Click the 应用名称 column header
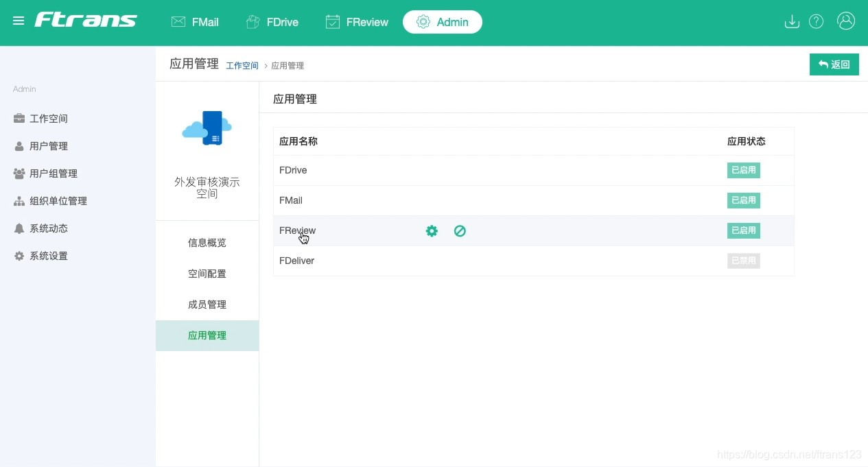 tap(298, 141)
